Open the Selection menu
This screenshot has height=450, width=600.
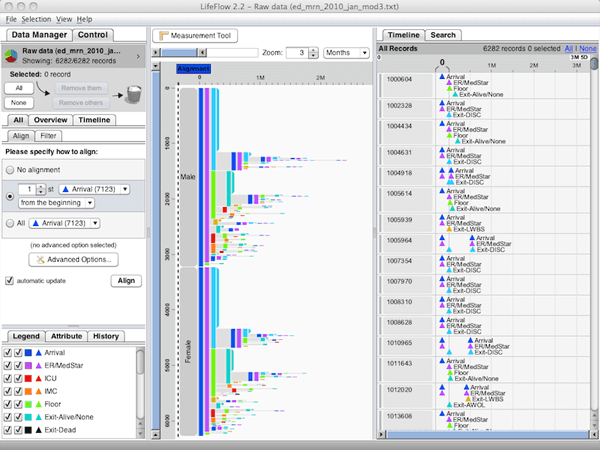click(36, 19)
